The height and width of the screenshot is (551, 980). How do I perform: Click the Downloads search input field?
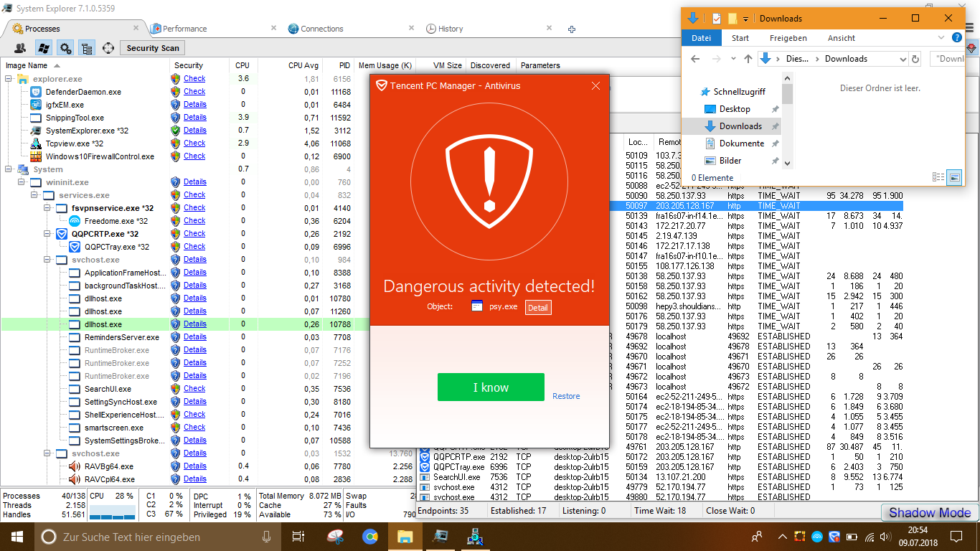(947, 59)
